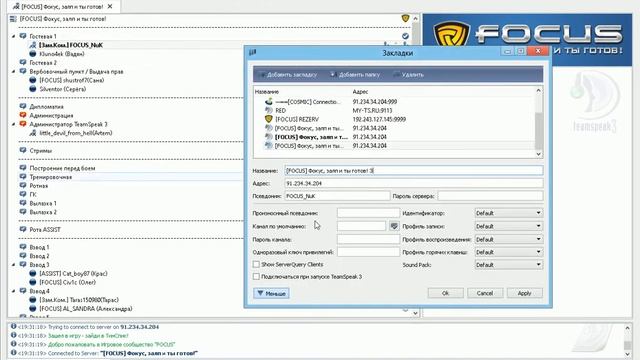Screen dimensions: 640x360
Task: Focus the Адрес input field
Action: pos(413,183)
